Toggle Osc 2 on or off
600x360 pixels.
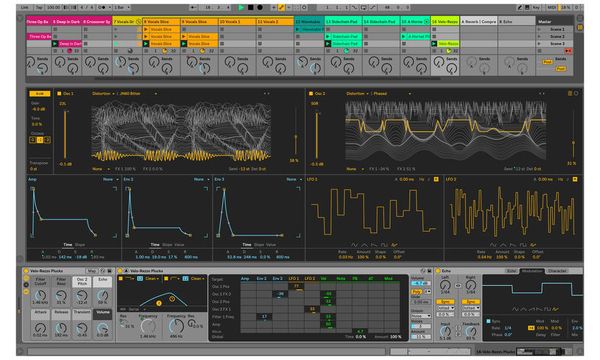[311, 93]
